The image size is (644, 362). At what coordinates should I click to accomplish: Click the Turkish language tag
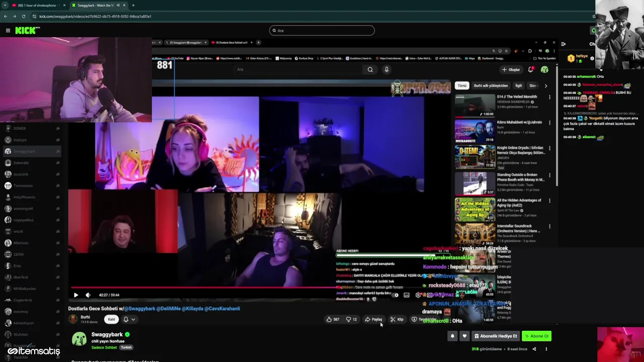click(x=126, y=347)
